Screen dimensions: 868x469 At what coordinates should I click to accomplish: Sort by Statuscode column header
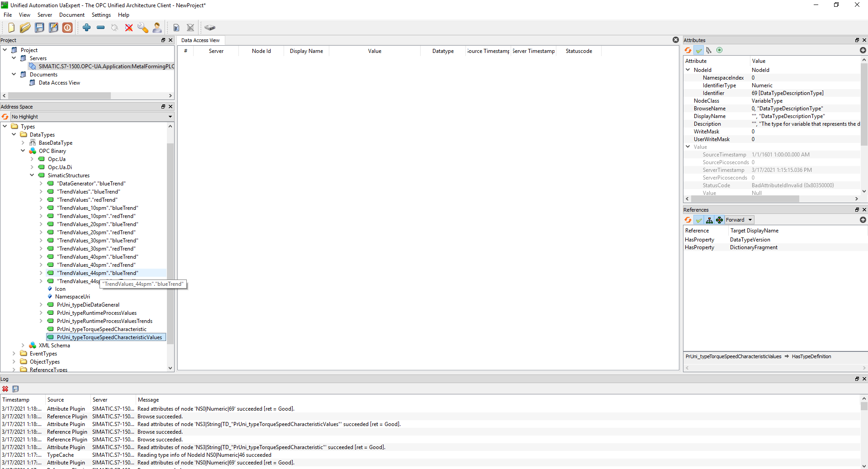point(579,51)
